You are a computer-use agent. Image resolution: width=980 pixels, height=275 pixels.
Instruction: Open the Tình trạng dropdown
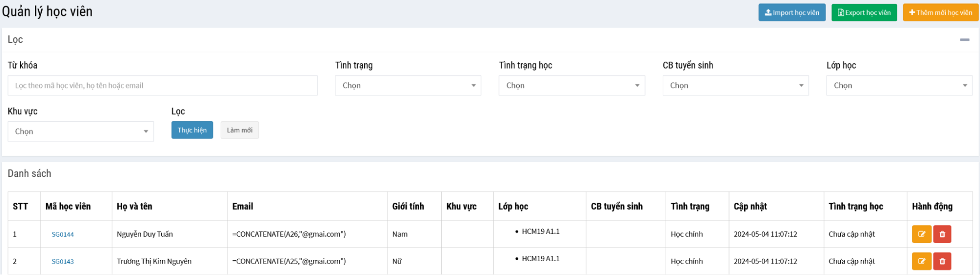408,85
